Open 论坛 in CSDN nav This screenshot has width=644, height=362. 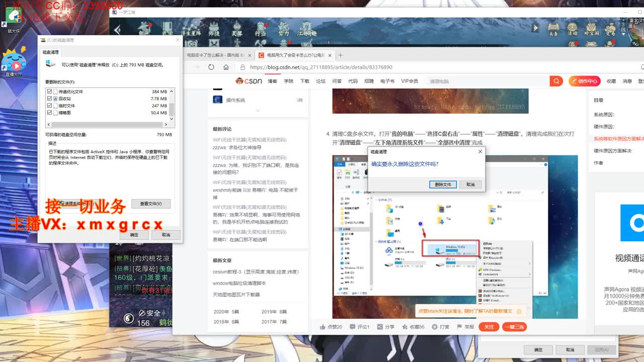point(320,81)
